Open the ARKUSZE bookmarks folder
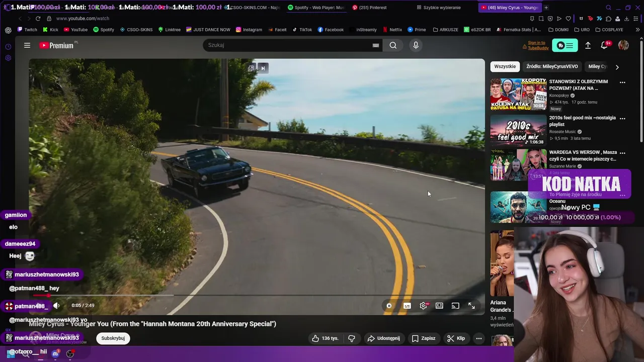Viewport: 644px width, 362px height. pos(445,30)
